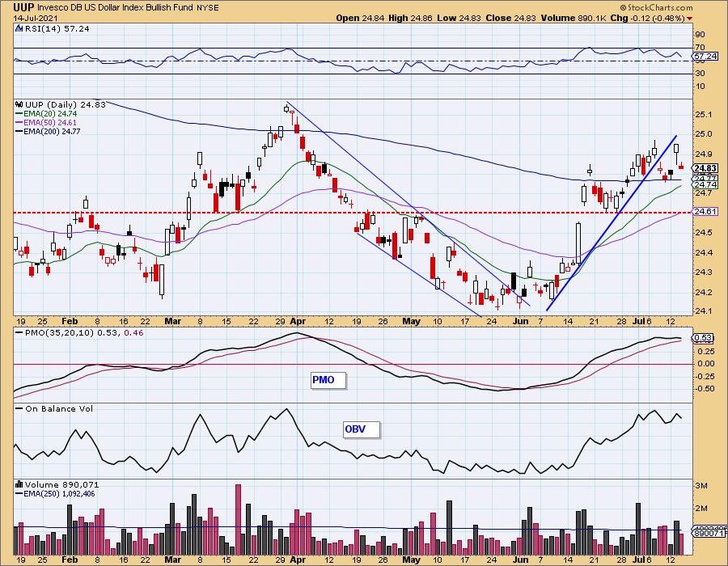Click the Low 24.83 value in the header
This screenshot has width=728, height=566.
(459, 19)
